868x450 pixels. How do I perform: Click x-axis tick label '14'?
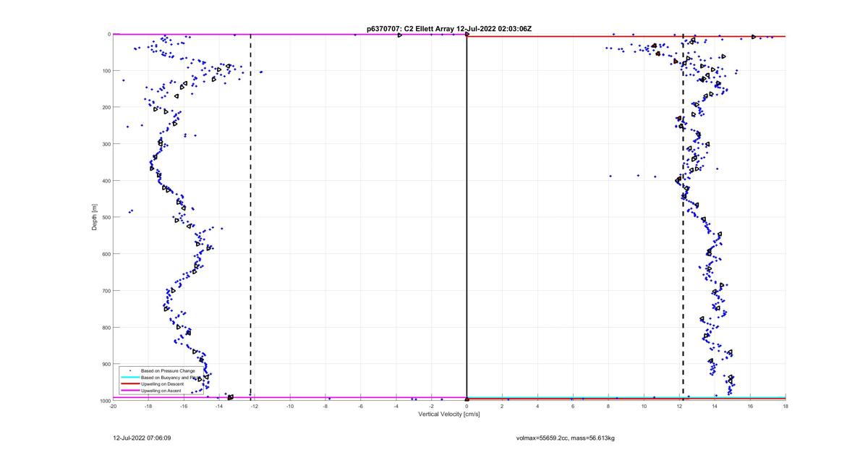point(715,406)
